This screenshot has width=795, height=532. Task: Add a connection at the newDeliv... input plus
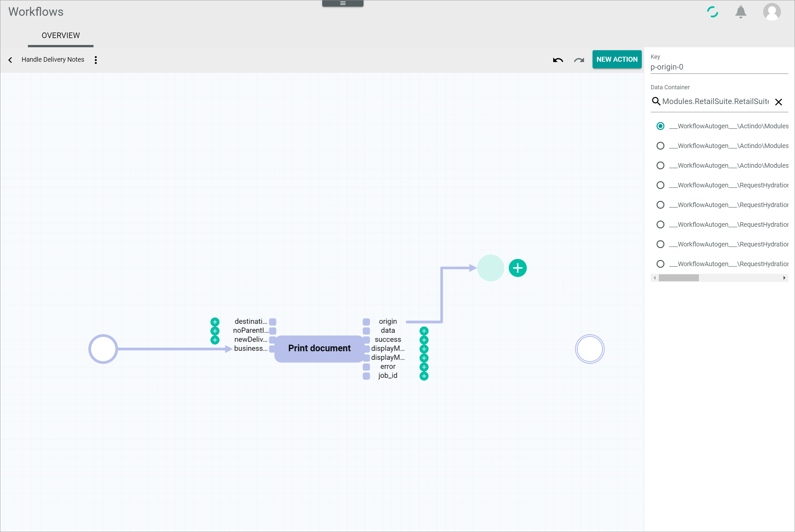tap(215, 340)
